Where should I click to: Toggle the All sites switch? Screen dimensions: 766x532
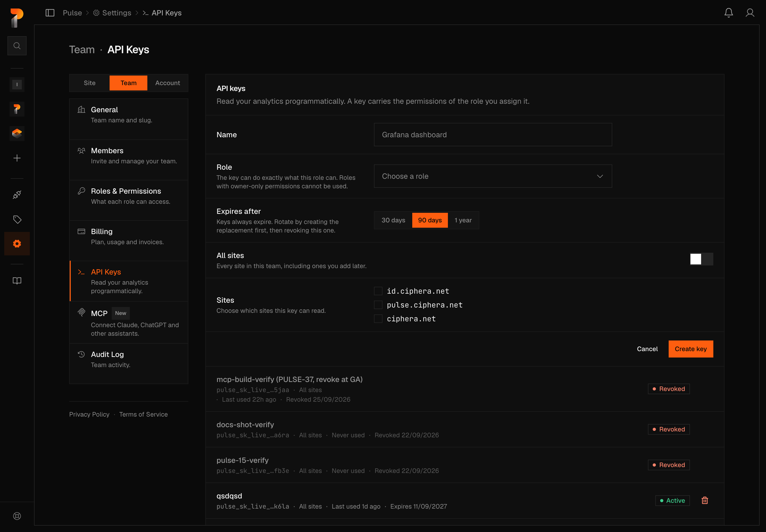(x=701, y=259)
